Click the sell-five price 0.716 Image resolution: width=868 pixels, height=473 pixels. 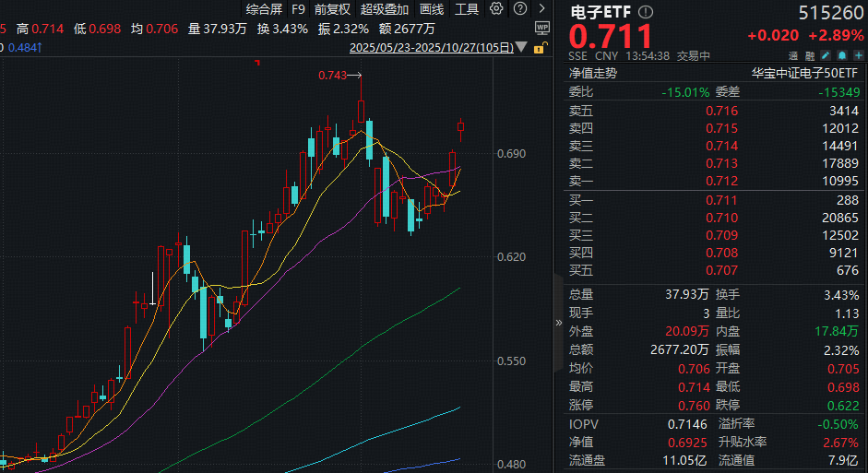pos(721,111)
